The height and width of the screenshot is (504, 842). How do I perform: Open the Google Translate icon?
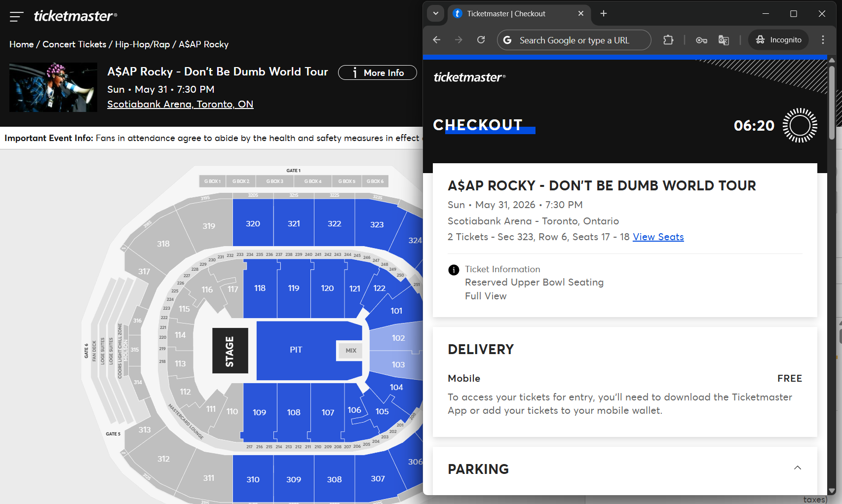[723, 40]
